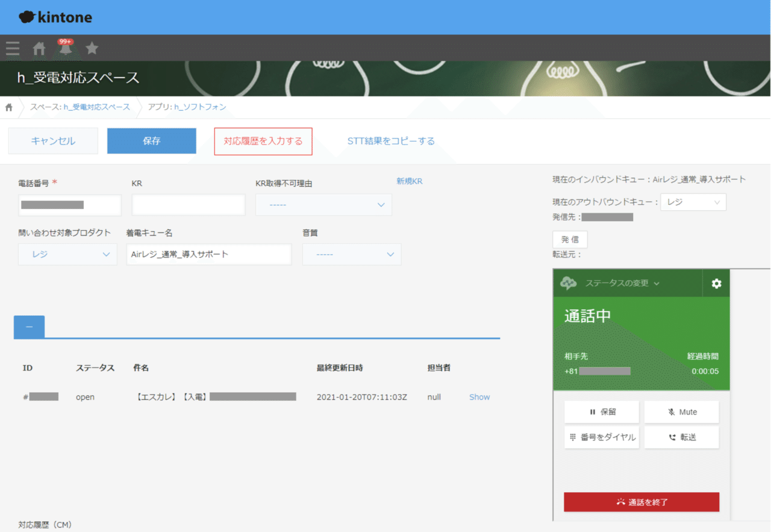This screenshot has width=771, height=532.
Task: Open notifications bell with 99+ badge
Action: [65, 48]
